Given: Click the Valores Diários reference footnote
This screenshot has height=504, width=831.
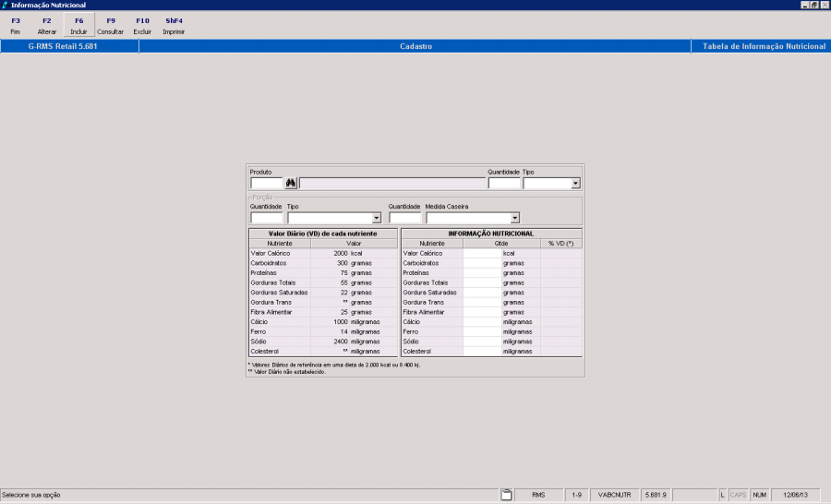Looking at the screenshot, I should point(334,365).
